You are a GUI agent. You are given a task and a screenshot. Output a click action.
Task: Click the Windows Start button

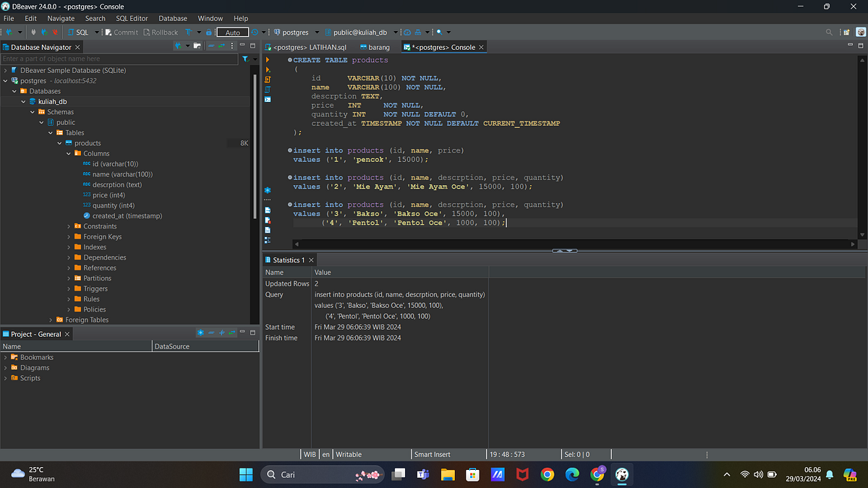tap(245, 474)
